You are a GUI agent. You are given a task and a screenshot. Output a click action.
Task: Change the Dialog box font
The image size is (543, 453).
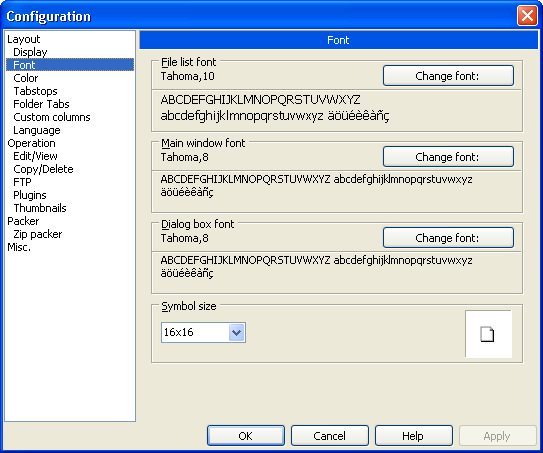[x=448, y=238]
